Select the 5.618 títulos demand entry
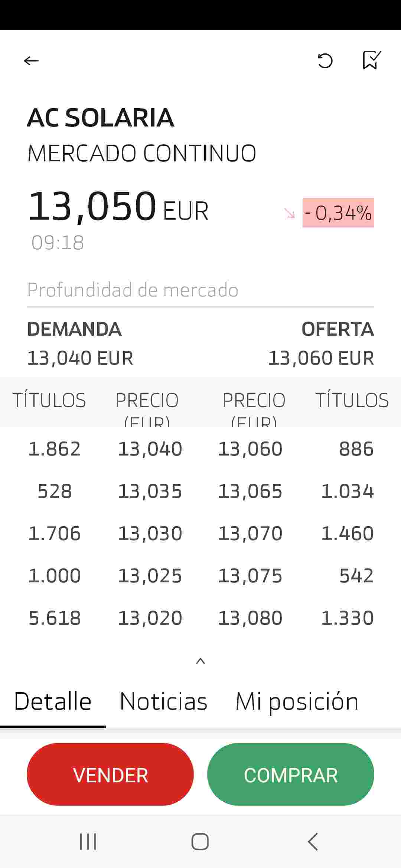The image size is (401, 868). (x=55, y=618)
